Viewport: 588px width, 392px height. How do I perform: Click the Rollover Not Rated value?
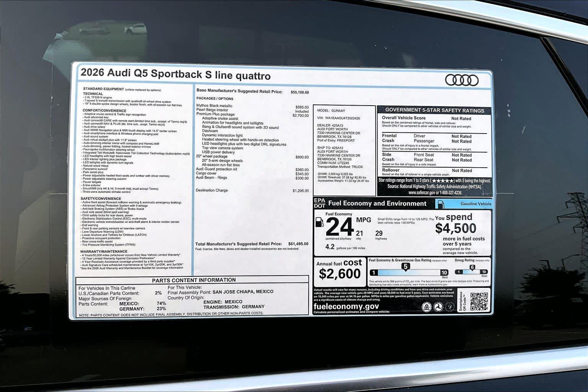point(462,171)
